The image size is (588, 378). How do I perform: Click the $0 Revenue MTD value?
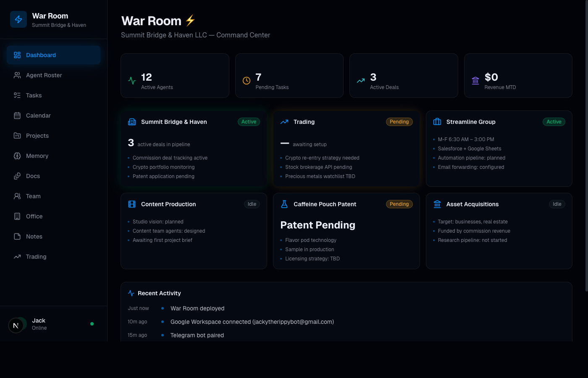click(x=491, y=77)
